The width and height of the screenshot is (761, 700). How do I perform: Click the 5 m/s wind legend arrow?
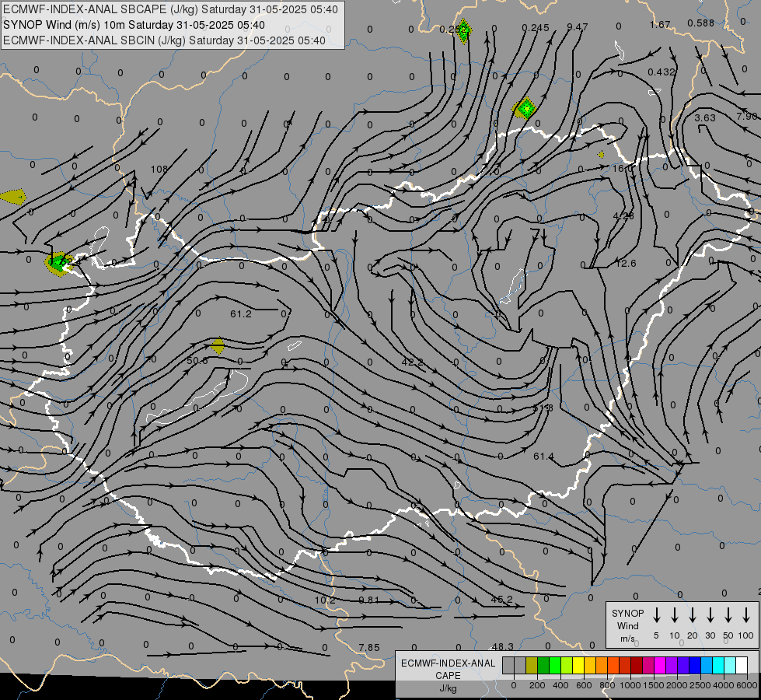coord(656,615)
